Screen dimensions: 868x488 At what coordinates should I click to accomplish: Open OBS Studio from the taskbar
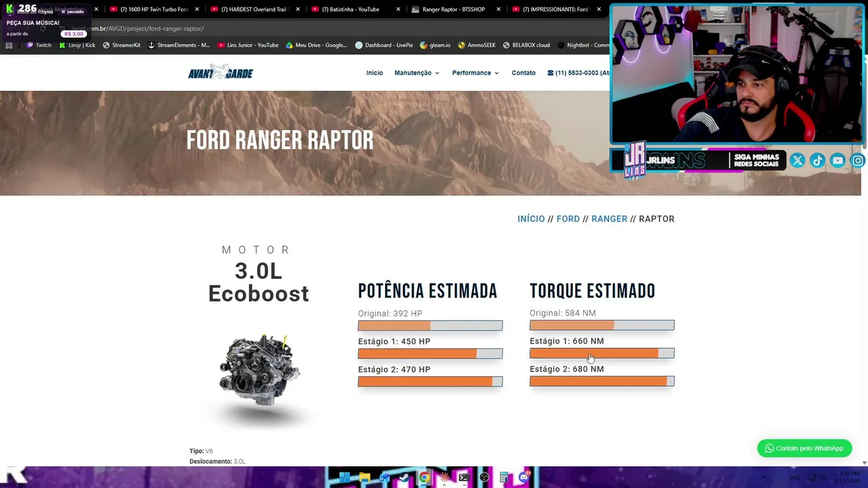[484, 477]
